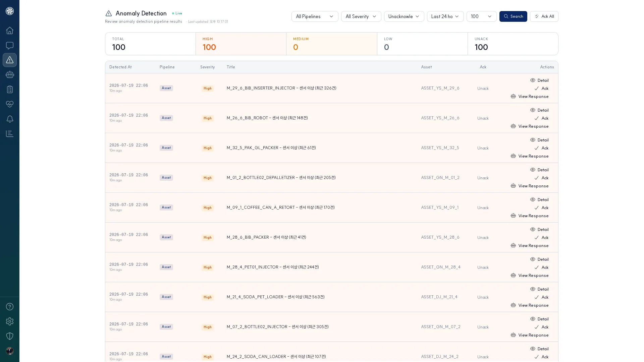Expand the All Severity dropdown
644x362 pixels.
coord(361,16)
